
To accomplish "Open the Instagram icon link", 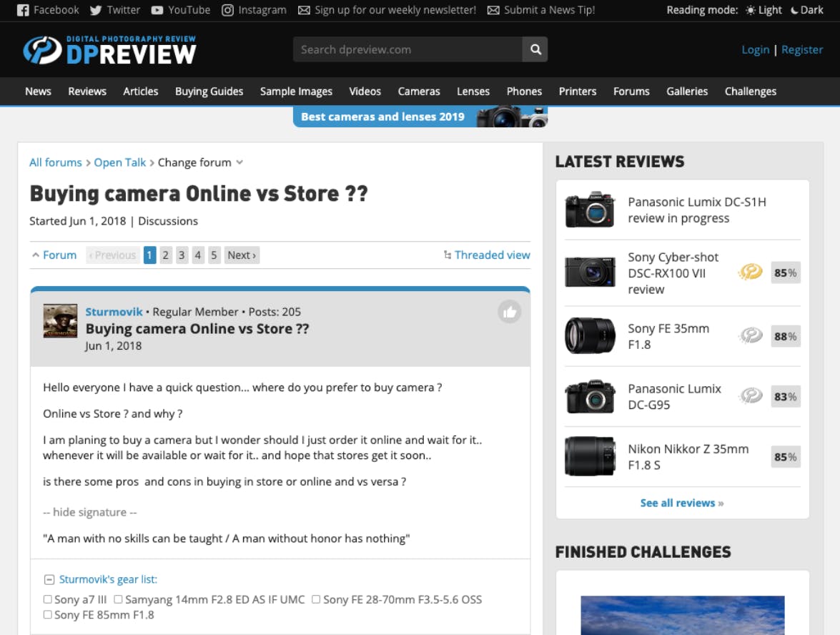I will [x=227, y=10].
